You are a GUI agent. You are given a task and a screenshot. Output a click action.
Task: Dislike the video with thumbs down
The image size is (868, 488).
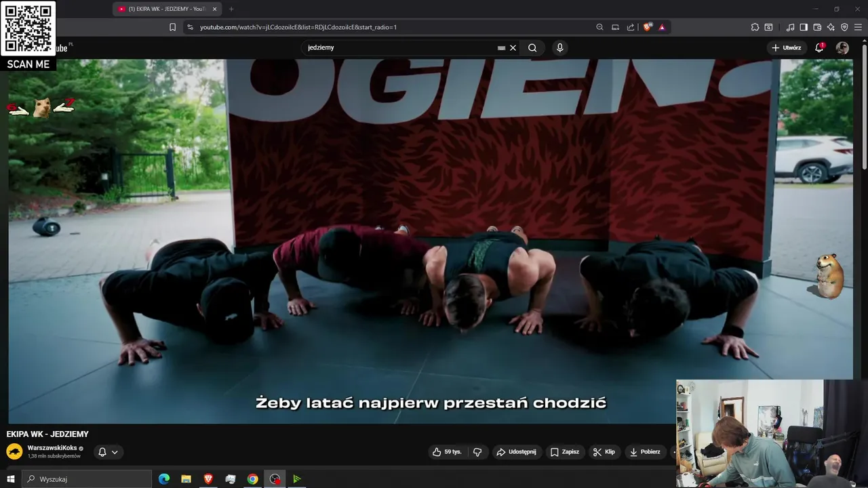477,452
